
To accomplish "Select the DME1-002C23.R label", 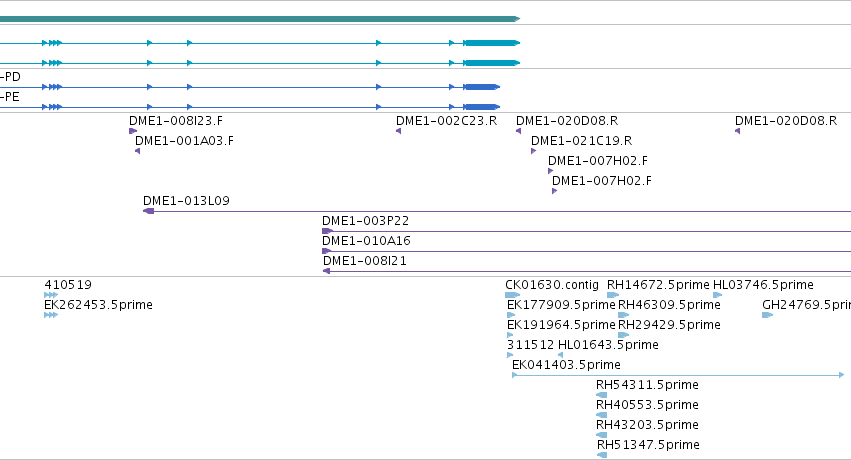I will (446, 120).
